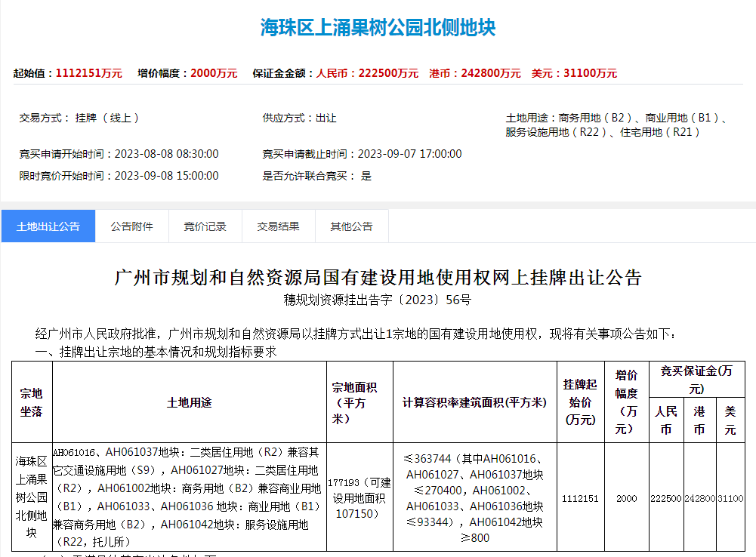The width and height of the screenshot is (756, 557).
Task: Click the 竞买申请开始时间 date field
Action: (x=117, y=153)
